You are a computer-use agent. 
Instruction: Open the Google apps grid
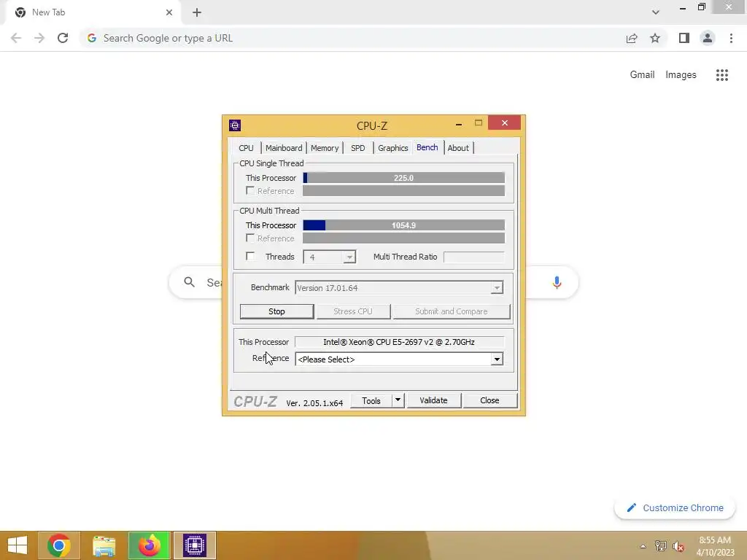click(722, 75)
